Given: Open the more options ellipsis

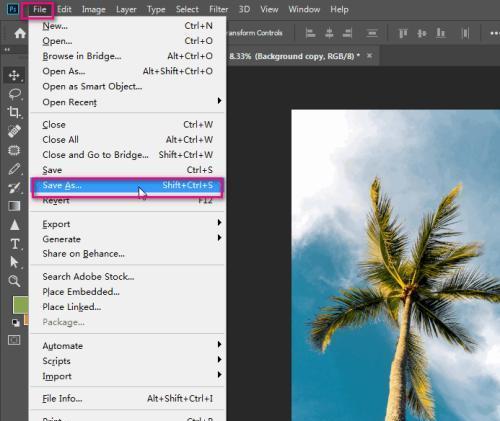Looking at the screenshot, I should (495, 33).
